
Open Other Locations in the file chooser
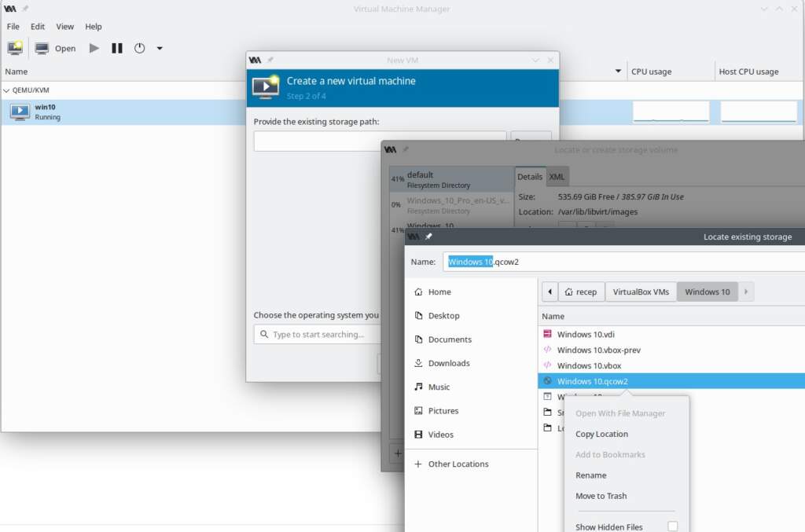coord(458,464)
